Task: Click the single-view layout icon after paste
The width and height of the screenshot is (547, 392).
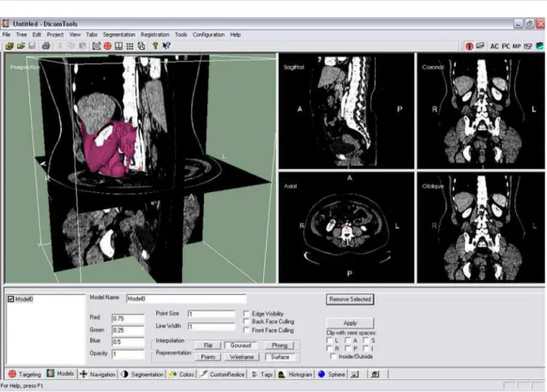Action: [97, 45]
